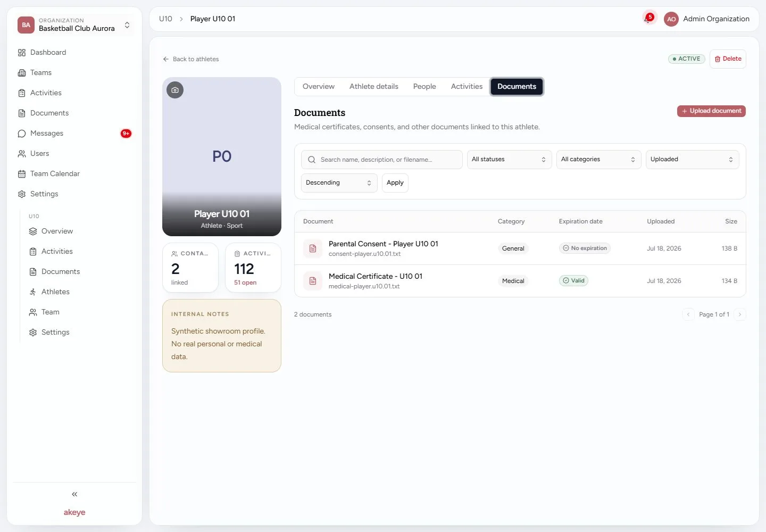Click the ACTIVE status badge

click(687, 59)
